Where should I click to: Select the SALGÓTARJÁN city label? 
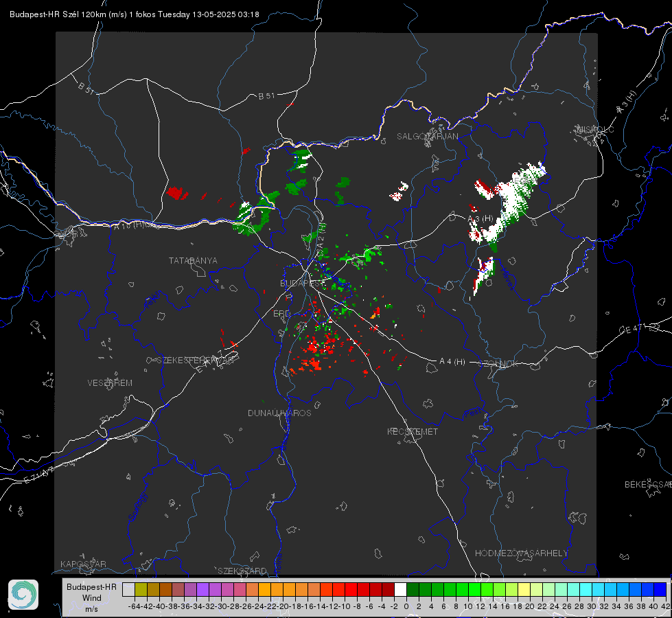click(x=427, y=137)
